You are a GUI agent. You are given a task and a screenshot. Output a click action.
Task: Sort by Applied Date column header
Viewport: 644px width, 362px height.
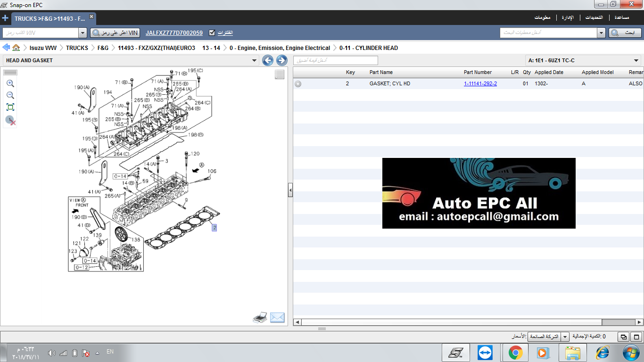[549, 72]
